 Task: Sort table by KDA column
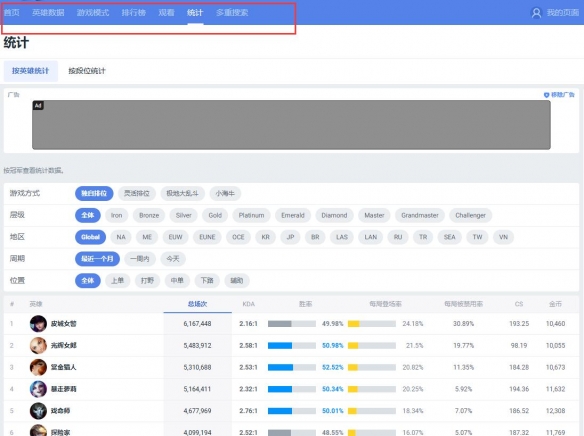(248, 304)
